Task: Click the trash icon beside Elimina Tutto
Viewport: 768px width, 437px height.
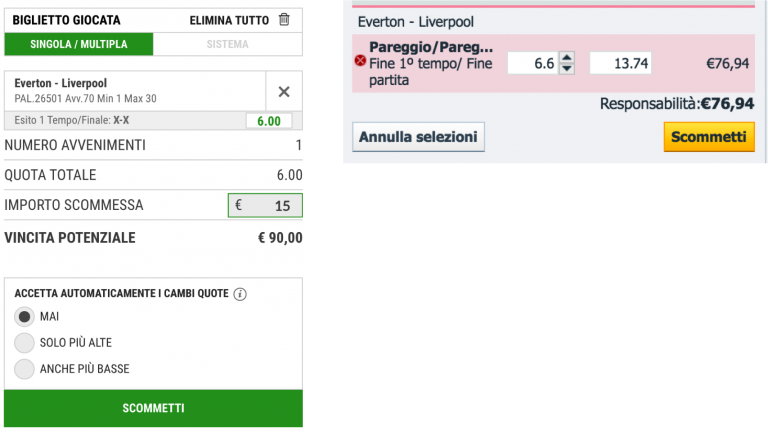Action: point(284,20)
